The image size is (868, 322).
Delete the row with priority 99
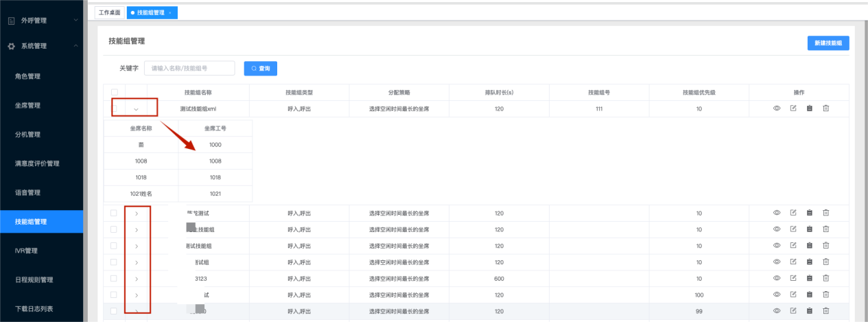(826, 311)
